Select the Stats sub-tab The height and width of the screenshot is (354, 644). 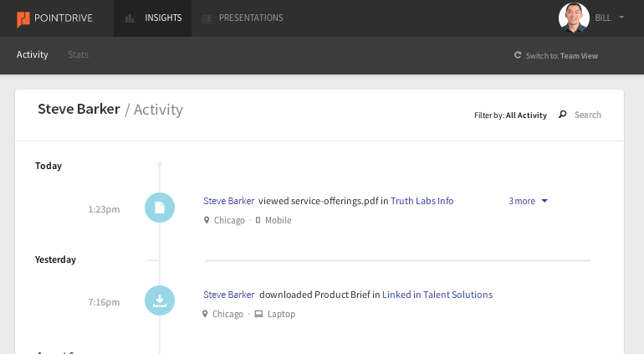[78, 54]
